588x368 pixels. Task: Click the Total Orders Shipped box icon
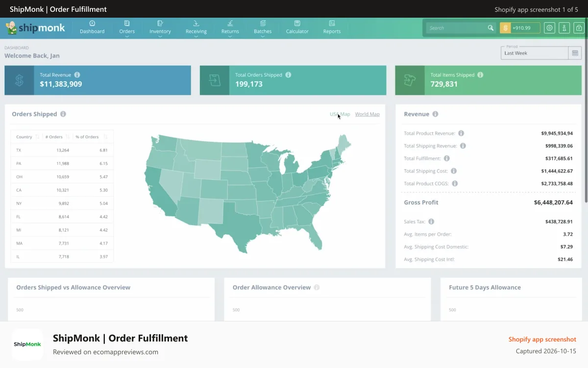point(214,80)
